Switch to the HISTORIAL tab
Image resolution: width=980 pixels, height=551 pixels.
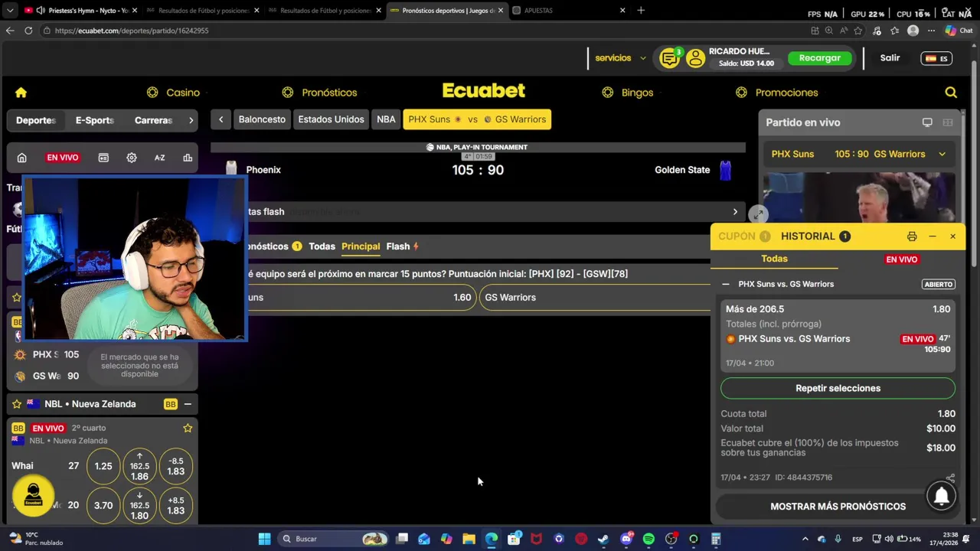pos(815,236)
